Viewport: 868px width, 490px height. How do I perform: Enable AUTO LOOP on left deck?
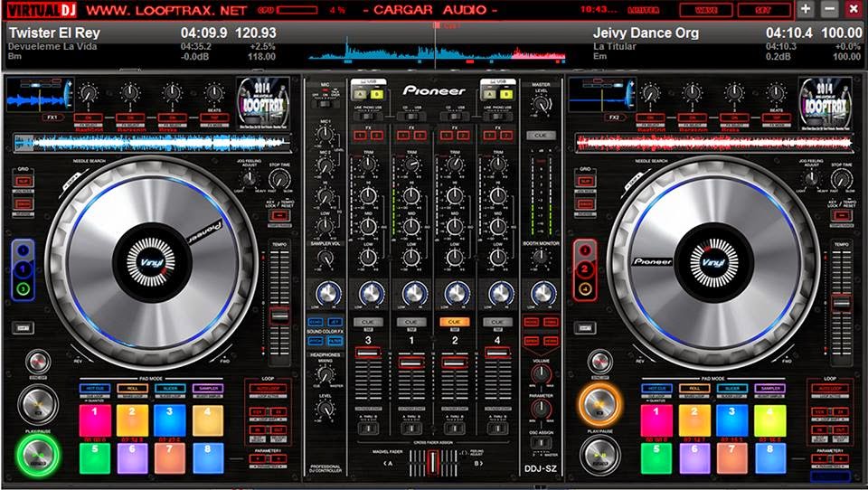(x=268, y=389)
